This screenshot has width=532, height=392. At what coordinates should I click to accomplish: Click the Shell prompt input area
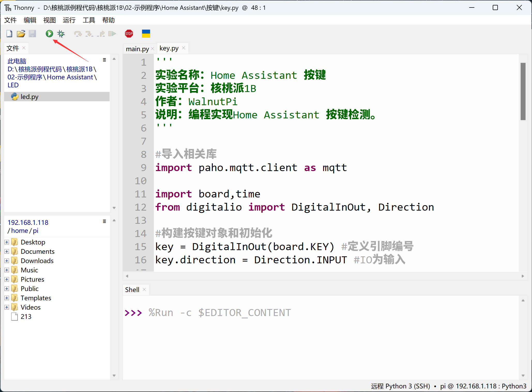point(321,337)
